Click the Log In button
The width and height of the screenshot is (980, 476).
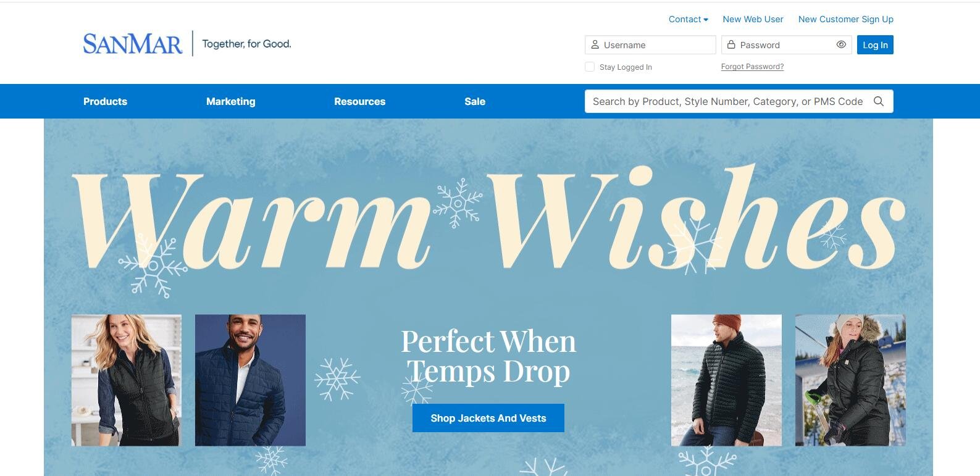pos(875,45)
